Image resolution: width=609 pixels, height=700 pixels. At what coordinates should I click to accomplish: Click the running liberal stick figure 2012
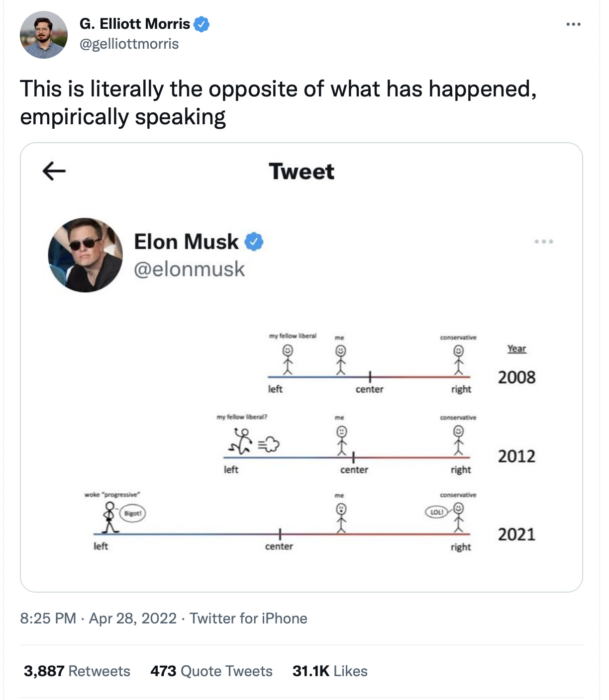240,441
